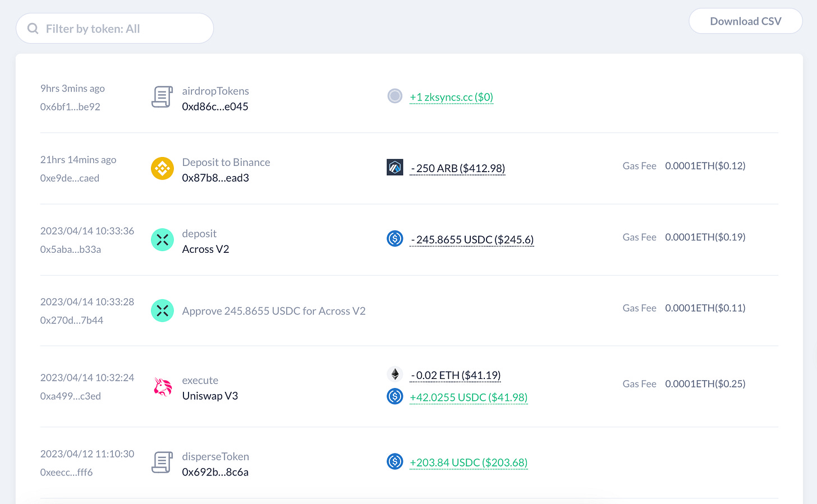Click the ARB token icon
This screenshot has height=504, width=817.
[x=395, y=167]
